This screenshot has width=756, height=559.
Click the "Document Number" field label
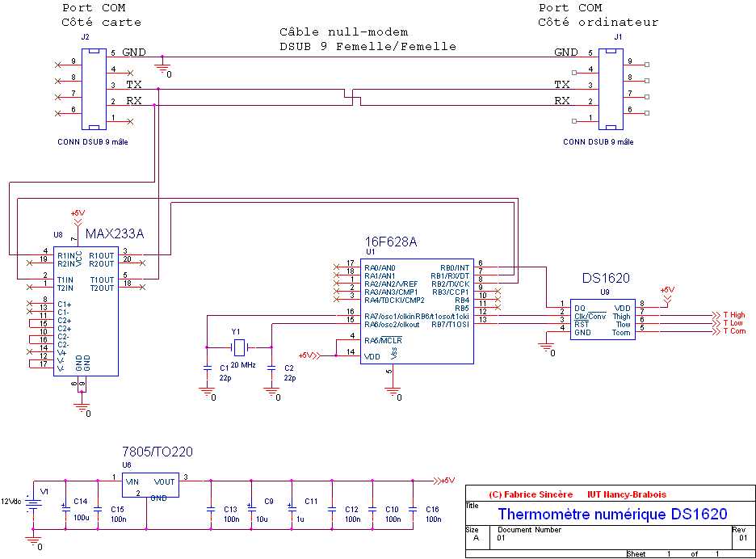[529, 530]
